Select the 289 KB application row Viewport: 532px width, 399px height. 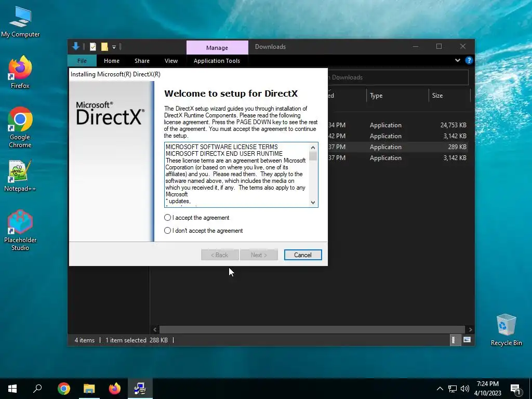397,147
